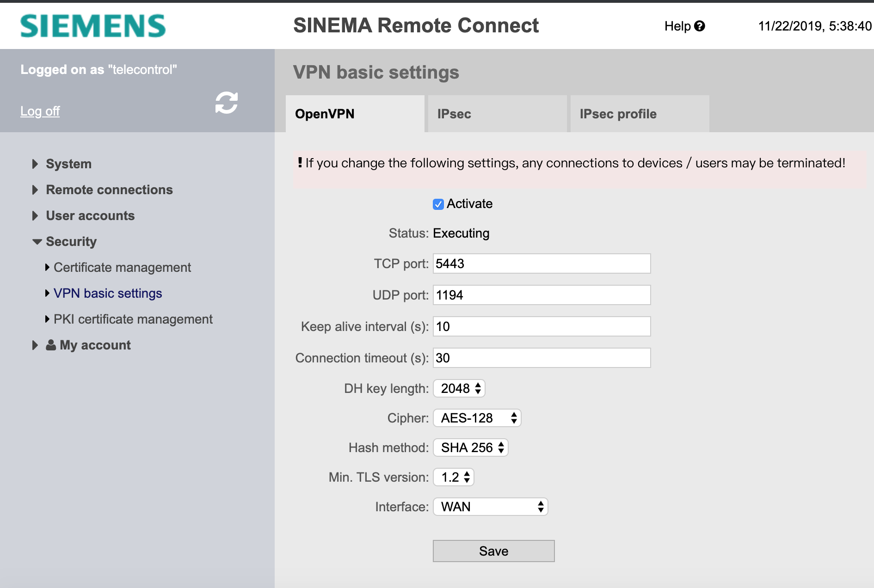The height and width of the screenshot is (588, 874).
Task: Open PKI certificate management in sidebar
Action: [133, 319]
